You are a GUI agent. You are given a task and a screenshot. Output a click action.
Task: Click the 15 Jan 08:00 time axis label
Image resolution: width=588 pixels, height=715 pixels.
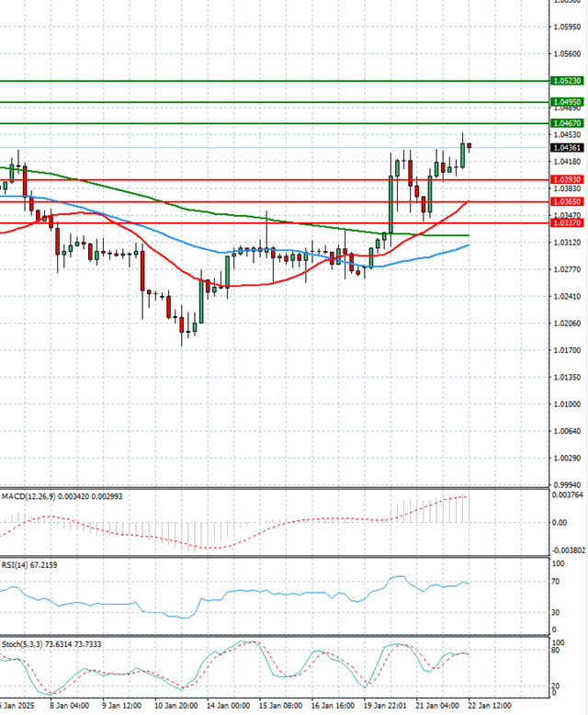tap(280, 706)
